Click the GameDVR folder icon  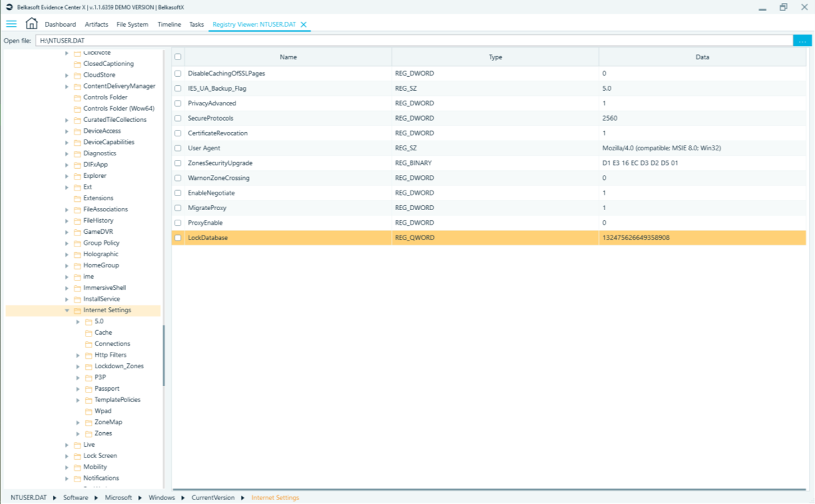point(77,232)
